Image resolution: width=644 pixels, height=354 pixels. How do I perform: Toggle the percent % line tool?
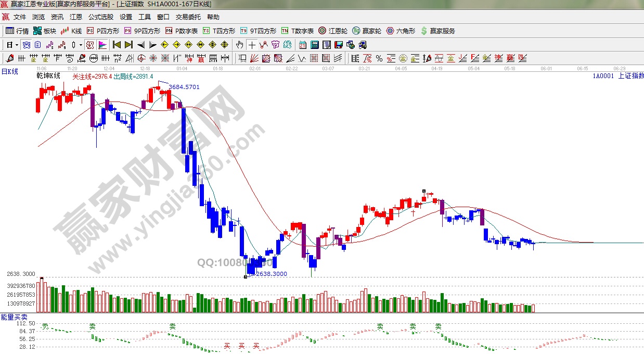click(379, 58)
